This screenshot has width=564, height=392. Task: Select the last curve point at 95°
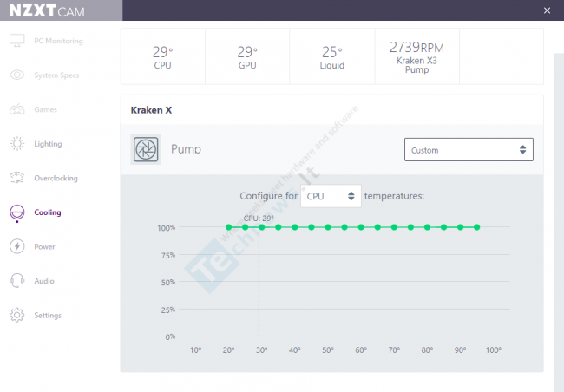[477, 227]
